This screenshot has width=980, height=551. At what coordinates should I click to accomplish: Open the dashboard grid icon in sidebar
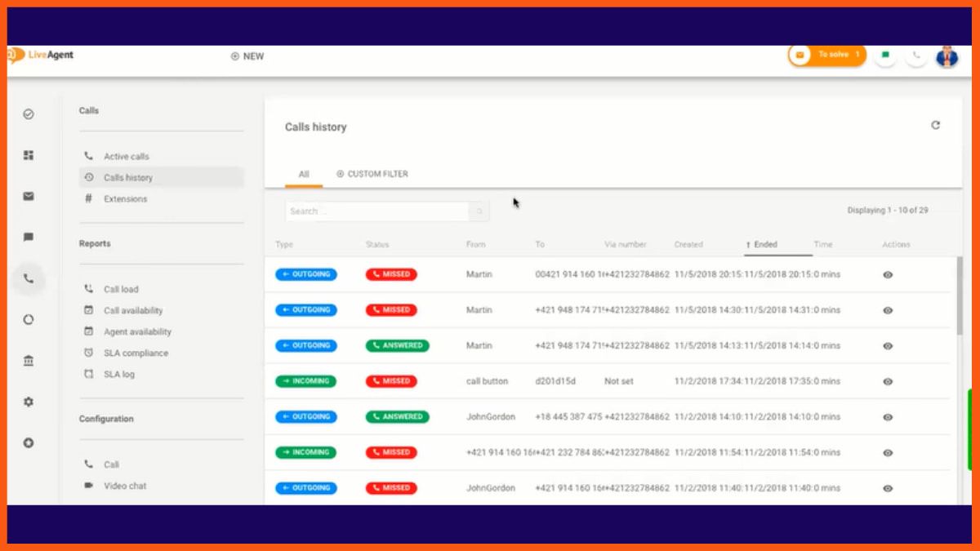(x=29, y=155)
